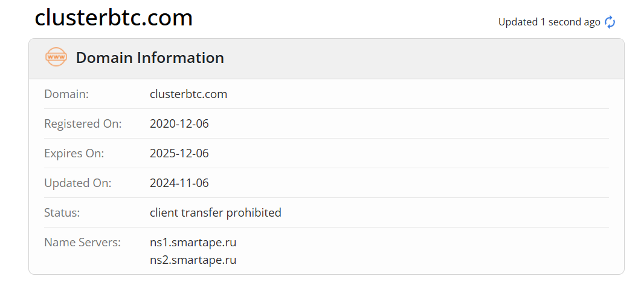This screenshot has width=644, height=282.
Task: Click the "Expires On:" label
Action: 74,154
